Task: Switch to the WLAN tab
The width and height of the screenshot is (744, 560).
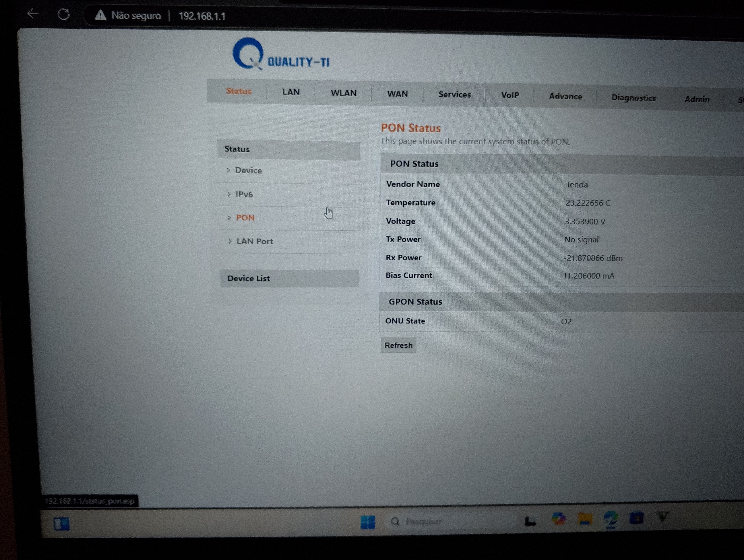Action: [x=343, y=93]
